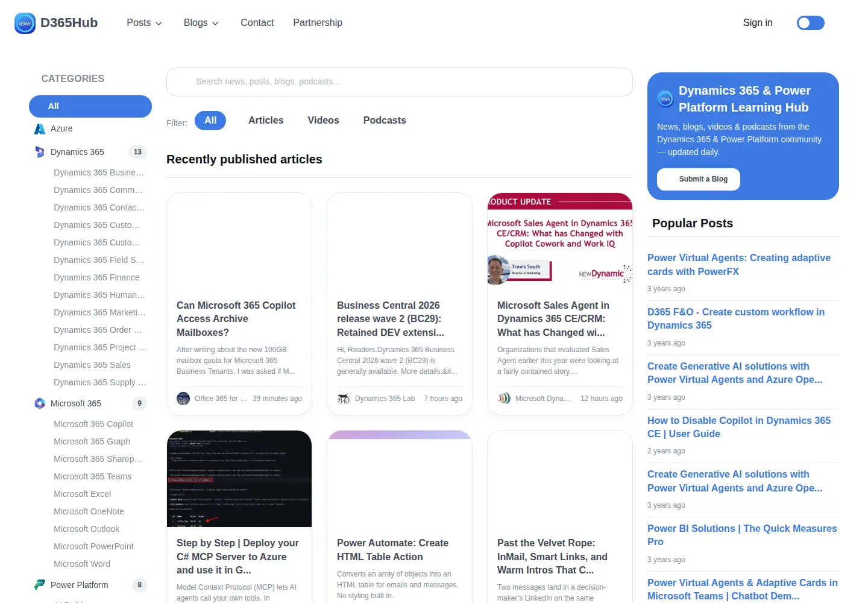This screenshot has width=868, height=603.
Task: Open 'How to Disable Copilot in Dynamics 365 CE' post
Action: click(x=739, y=427)
